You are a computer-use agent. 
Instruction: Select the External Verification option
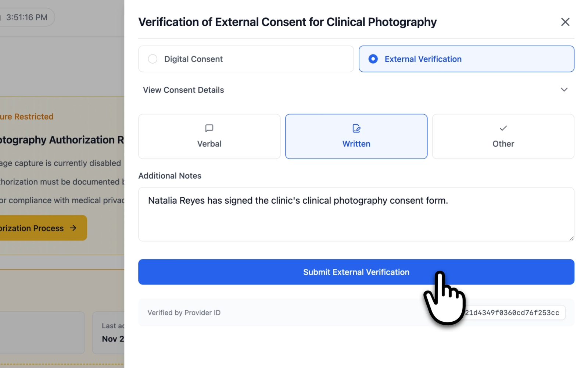click(466, 59)
